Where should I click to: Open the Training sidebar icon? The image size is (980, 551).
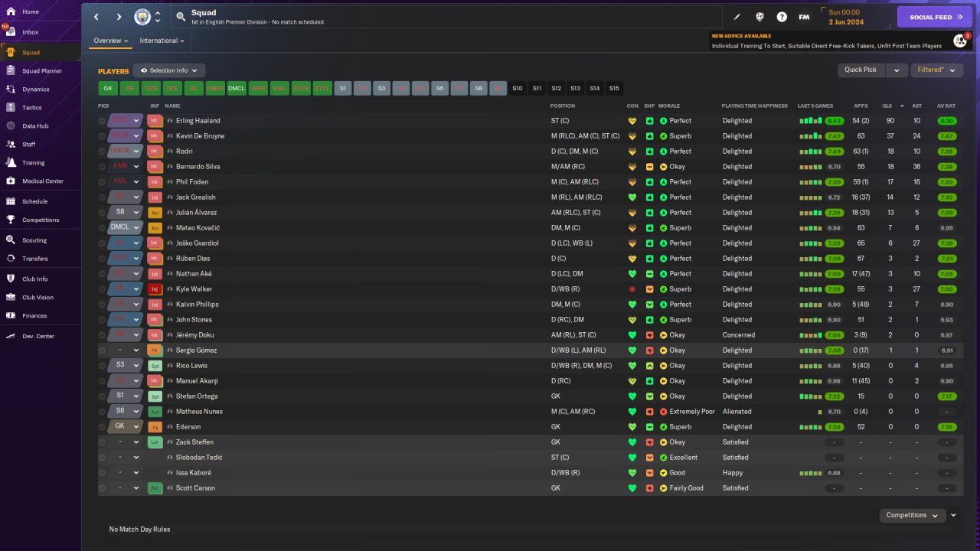click(x=11, y=162)
